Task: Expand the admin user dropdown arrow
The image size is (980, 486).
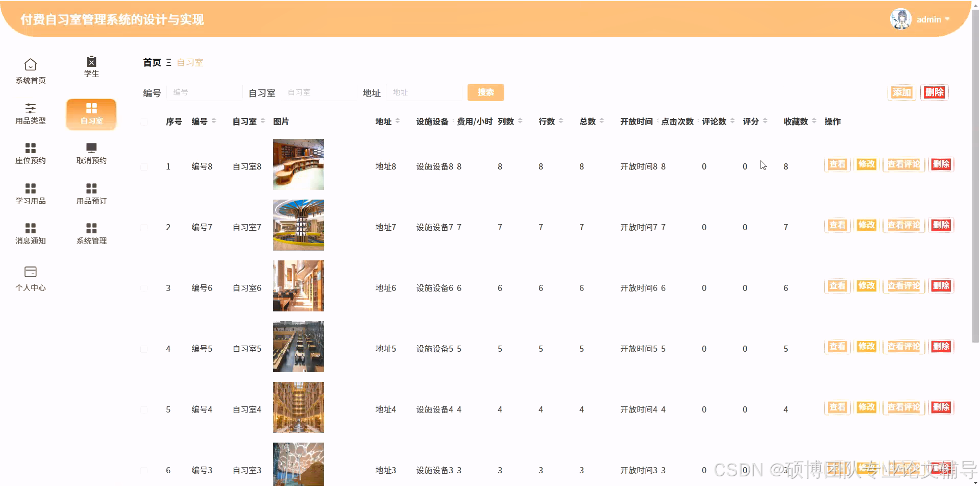Action: tap(947, 19)
